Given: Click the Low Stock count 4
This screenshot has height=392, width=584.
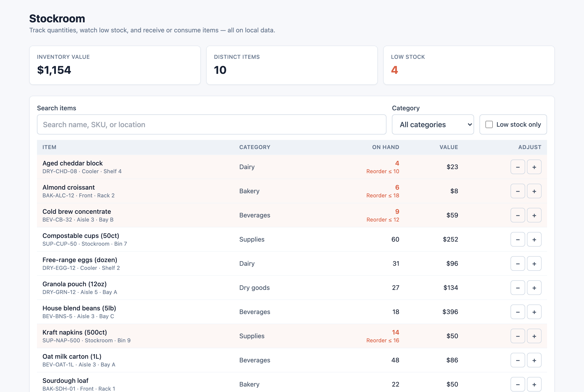Looking at the screenshot, I should [395, 70].
